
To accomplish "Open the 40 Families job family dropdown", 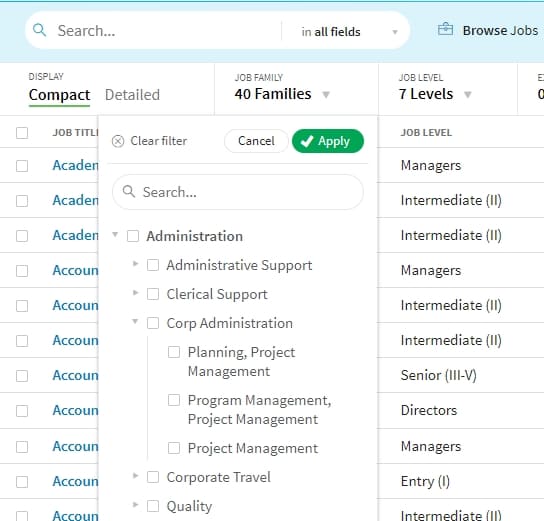I will coord(282,94).
